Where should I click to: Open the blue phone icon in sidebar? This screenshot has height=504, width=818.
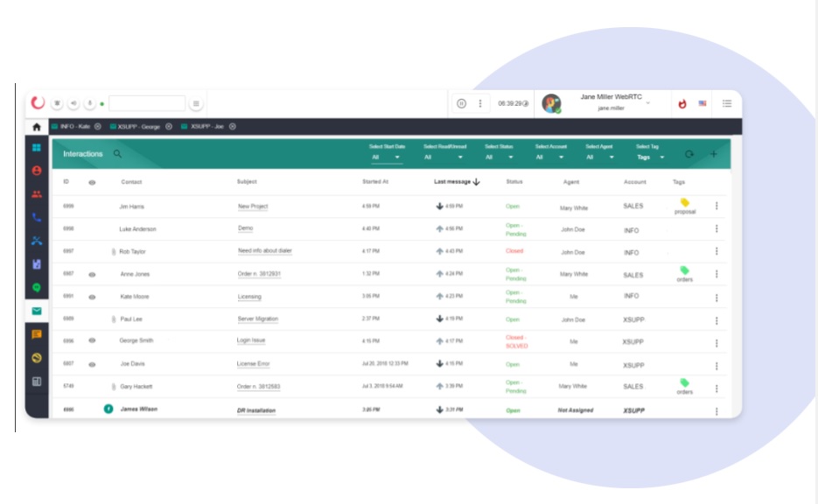(37, 218)
